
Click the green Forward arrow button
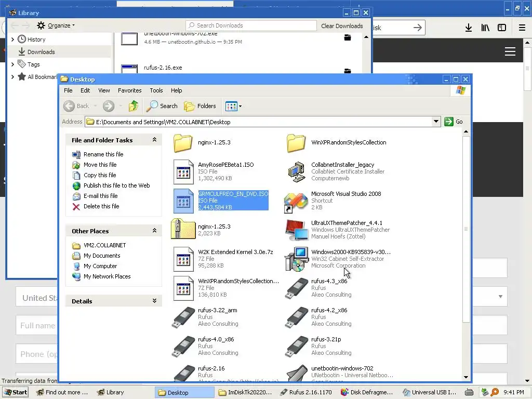(109, 106)
